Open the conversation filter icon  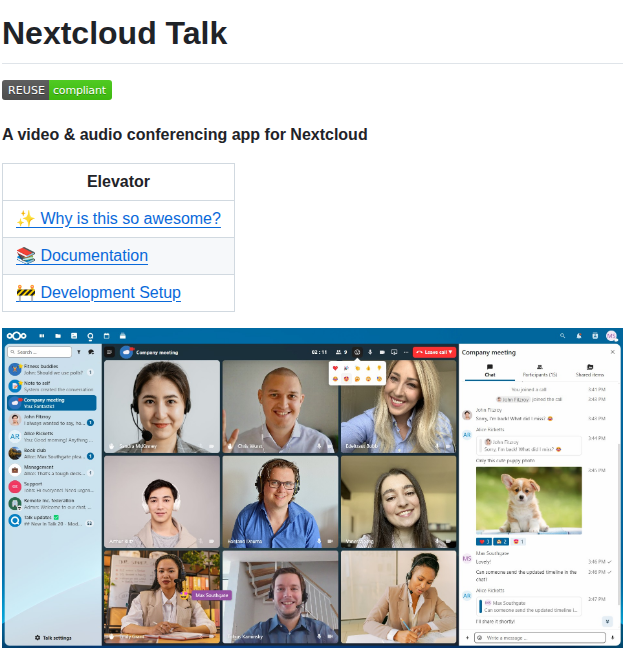click(x=79, y=352)
